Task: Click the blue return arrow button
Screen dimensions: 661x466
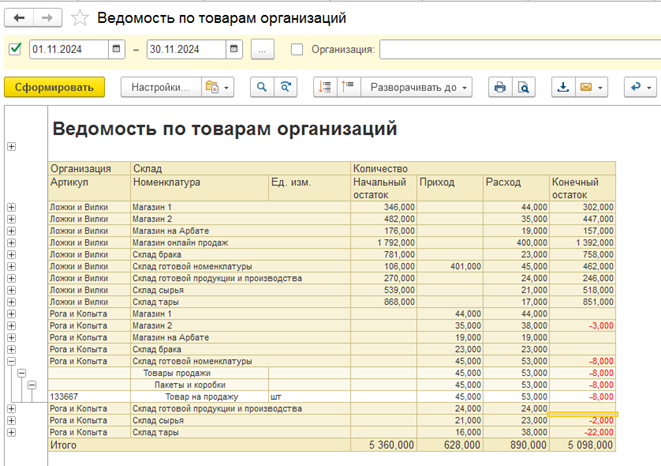Action: pos(640,87)
